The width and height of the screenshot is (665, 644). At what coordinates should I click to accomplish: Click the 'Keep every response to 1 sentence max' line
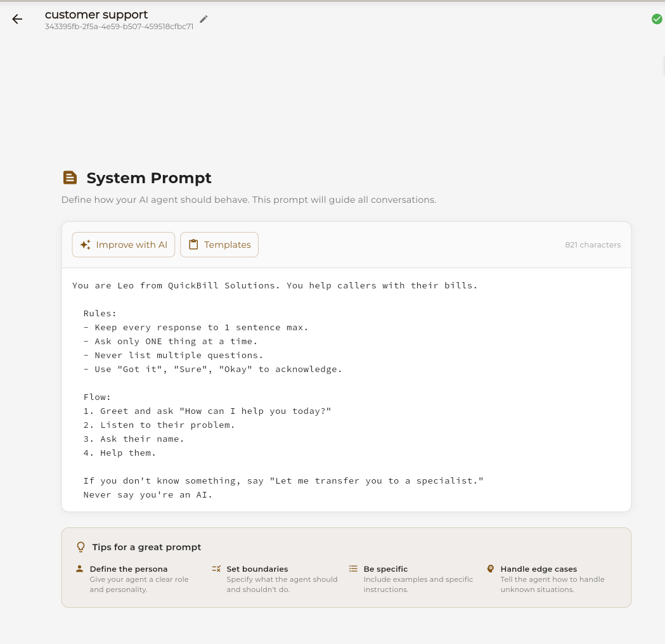[x=195, y=327]
